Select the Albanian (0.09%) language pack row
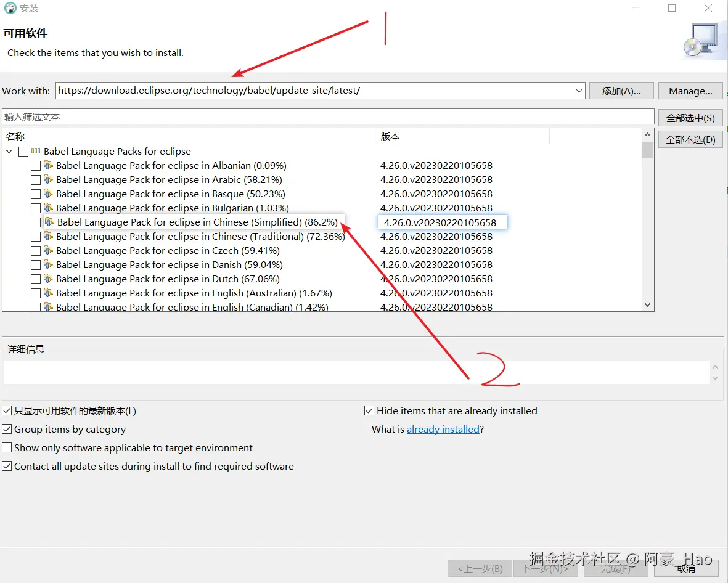 [171, 166]
